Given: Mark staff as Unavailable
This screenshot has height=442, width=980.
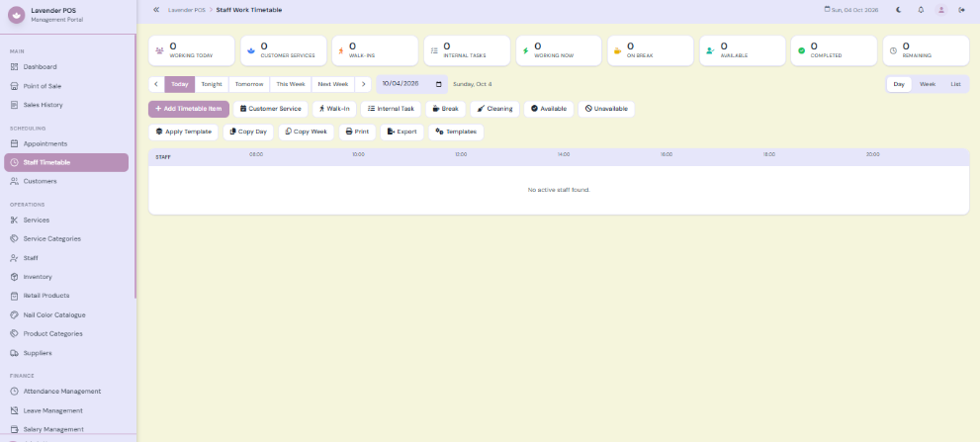Looking at the screenshot, I should (606, 109).
